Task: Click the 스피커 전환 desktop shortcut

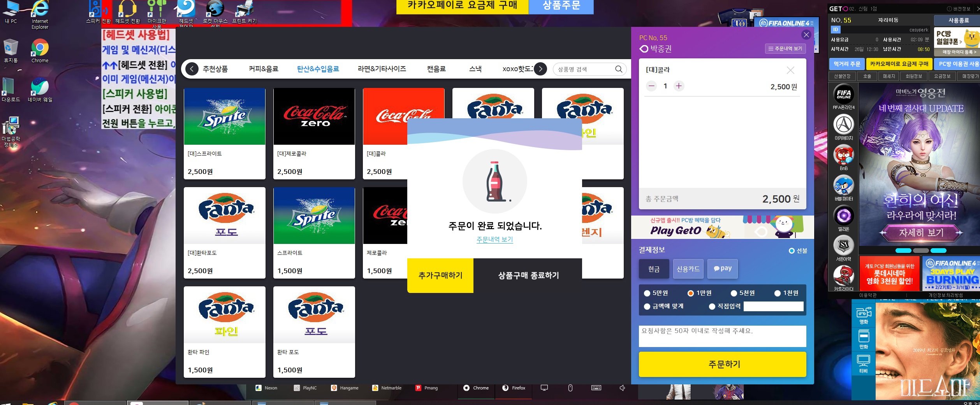Action: coord(98,12)
